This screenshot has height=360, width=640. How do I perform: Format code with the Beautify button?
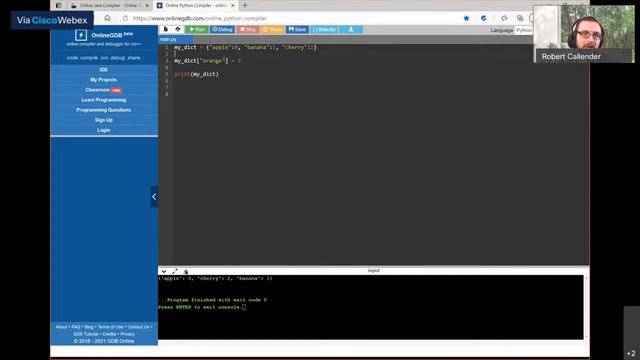tap(324, 29)
